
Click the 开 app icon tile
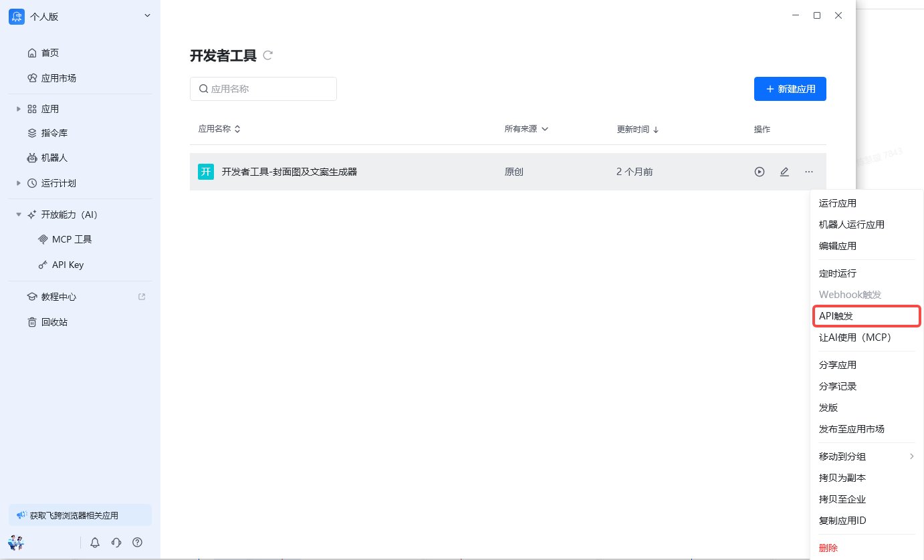(206, 172)
